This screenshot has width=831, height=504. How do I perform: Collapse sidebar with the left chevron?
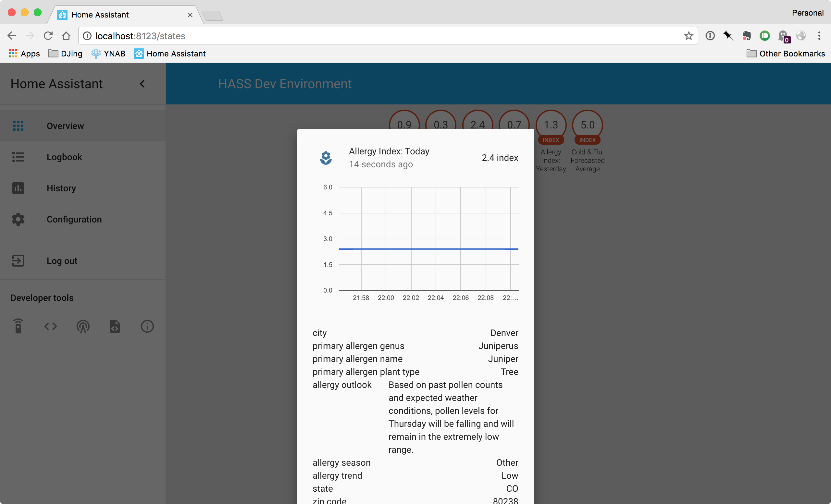click(x=142, y=84)
